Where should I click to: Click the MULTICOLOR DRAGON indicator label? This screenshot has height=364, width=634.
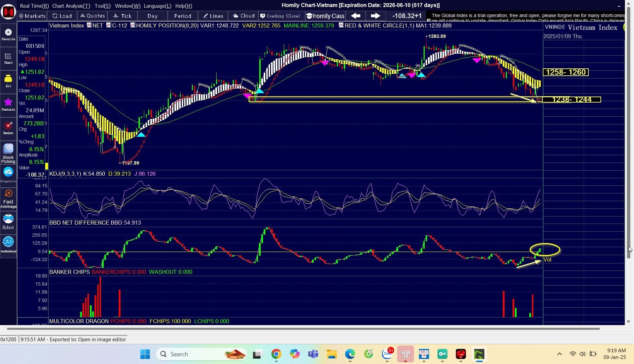click(79, 321)
